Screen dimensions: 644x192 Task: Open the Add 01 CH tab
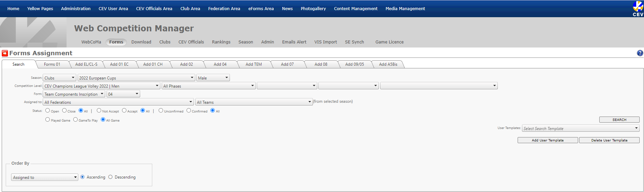(153, 64)
